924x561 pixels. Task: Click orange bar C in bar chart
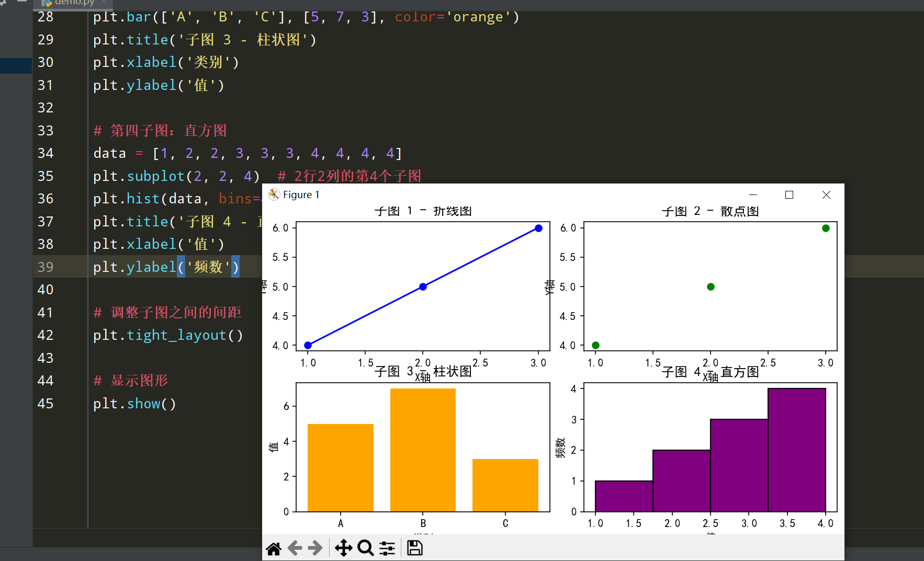point(505,485)
